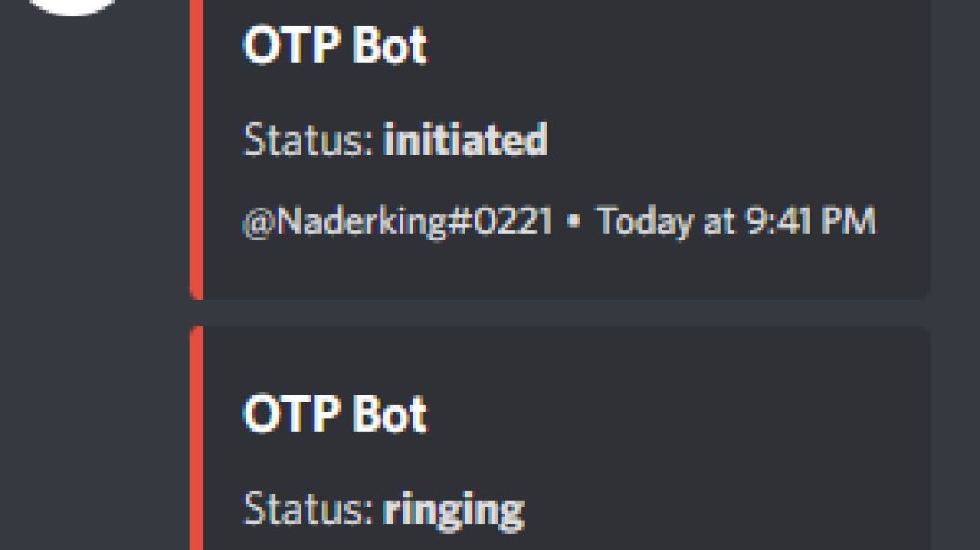Screen dimensions: 980x550
Task: Click the gap between the two embeds
Action: click(x=560, y=312)
